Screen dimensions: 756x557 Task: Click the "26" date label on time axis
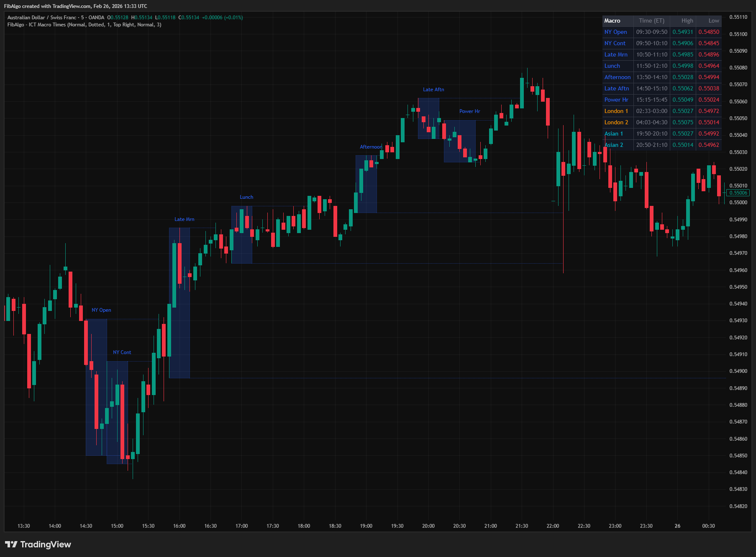pyautogui.click(x=677, y=526)
